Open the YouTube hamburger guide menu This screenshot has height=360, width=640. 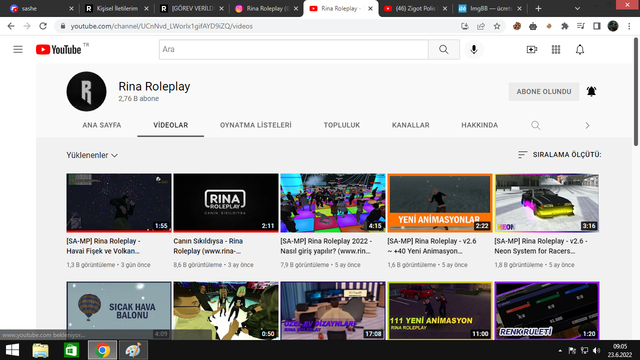18,49
